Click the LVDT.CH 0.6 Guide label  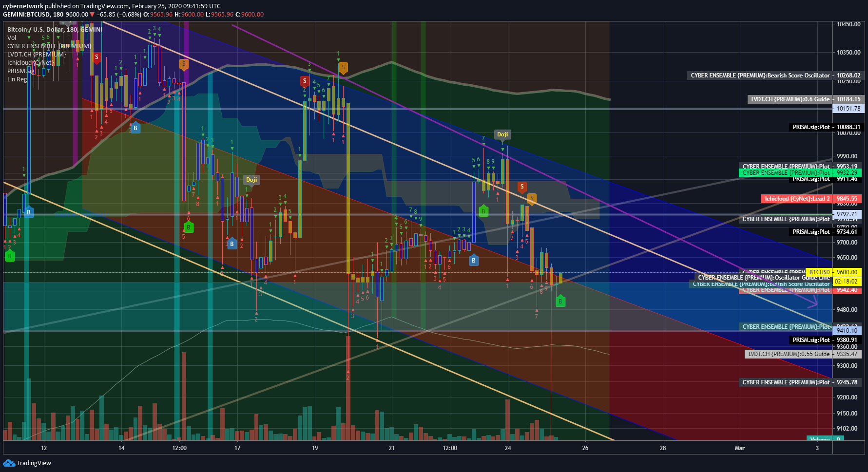pyautogui.click(x=805, y=99)
